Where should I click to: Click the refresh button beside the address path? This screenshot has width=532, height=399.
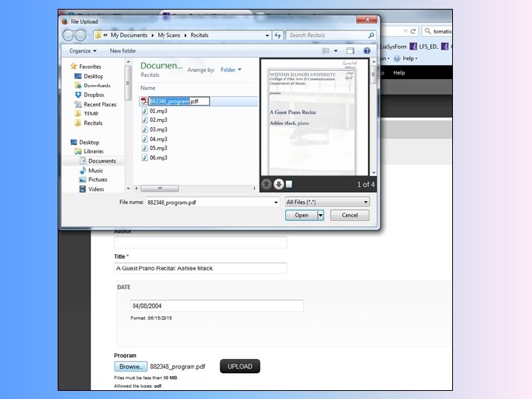pos(278,35)
